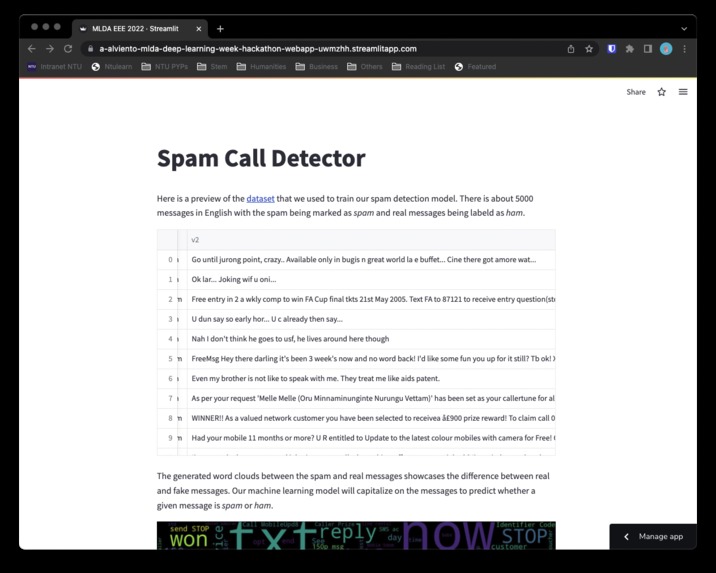716x573 pixels.
Task: Open the profile avatar menu
Action: (666, 49)
